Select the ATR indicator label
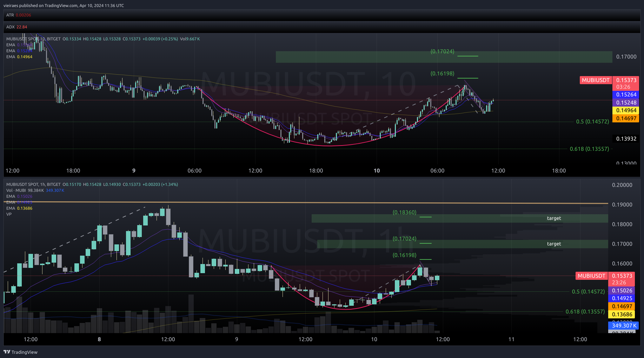 [x=10, y=15]
